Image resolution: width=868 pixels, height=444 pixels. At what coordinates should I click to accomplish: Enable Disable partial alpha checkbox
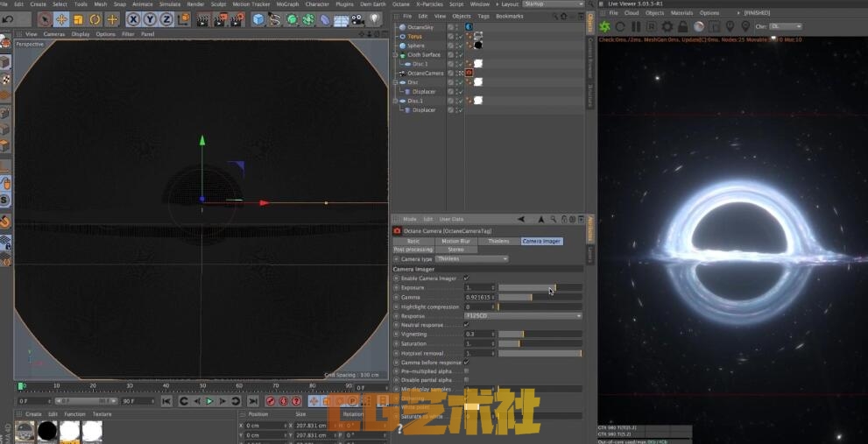click(466, 380)
